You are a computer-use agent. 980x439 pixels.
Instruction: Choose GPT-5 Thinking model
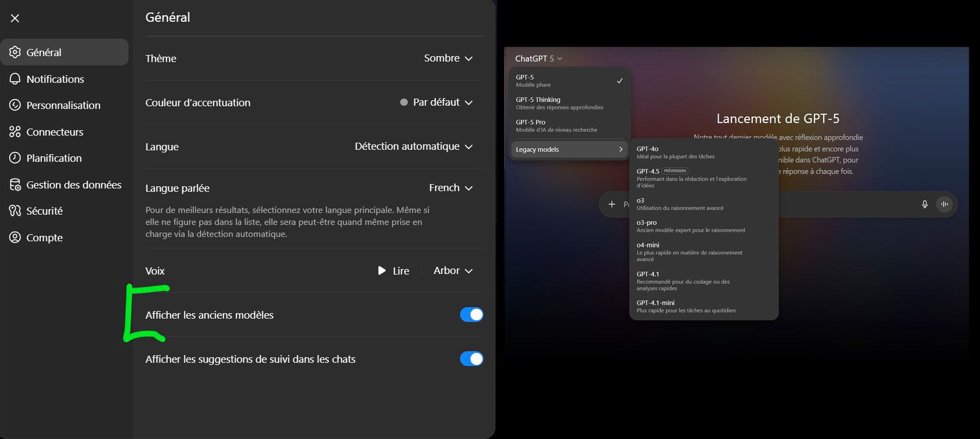pos(569,103)
